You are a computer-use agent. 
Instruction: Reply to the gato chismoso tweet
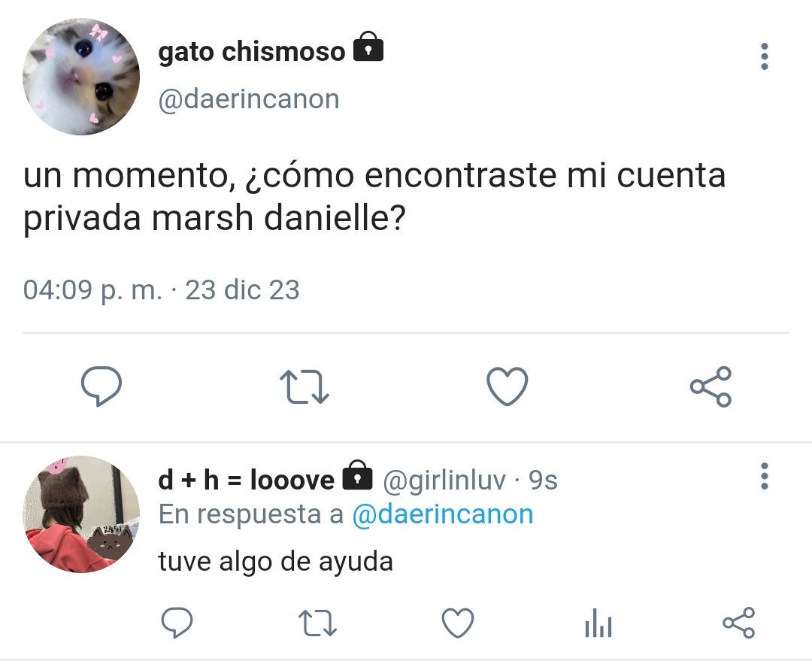pos(101,386)
